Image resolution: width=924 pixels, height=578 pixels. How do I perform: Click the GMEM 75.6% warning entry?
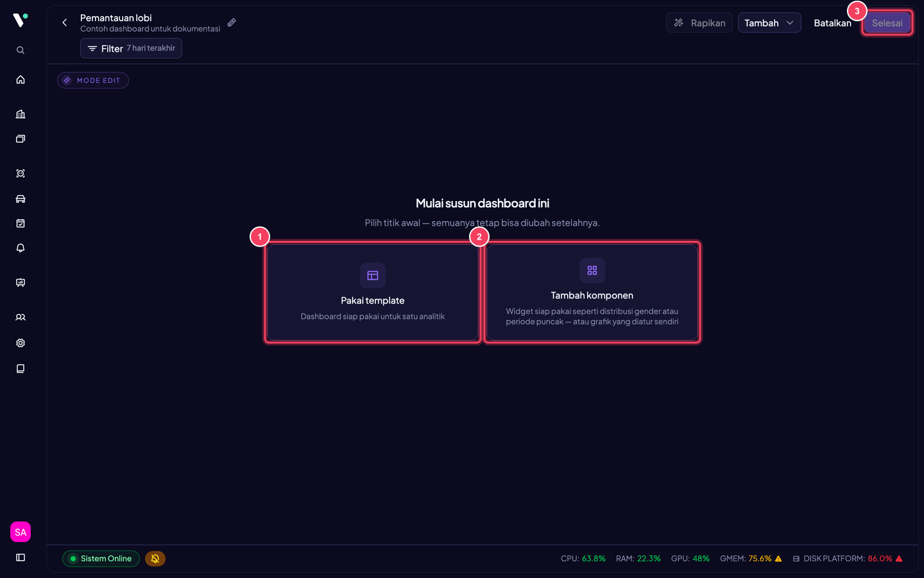click(751, 559)
